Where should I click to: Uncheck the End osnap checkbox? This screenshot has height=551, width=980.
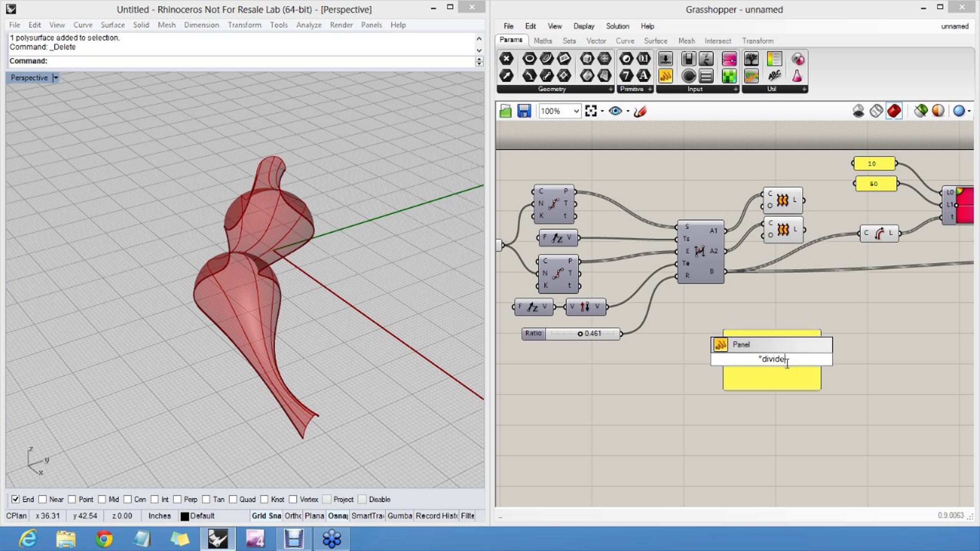point(16,499)
